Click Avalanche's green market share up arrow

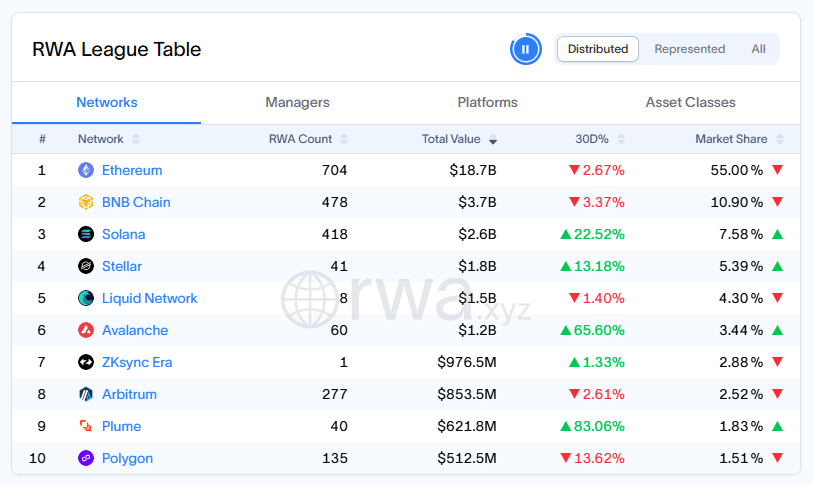[777, 330]
